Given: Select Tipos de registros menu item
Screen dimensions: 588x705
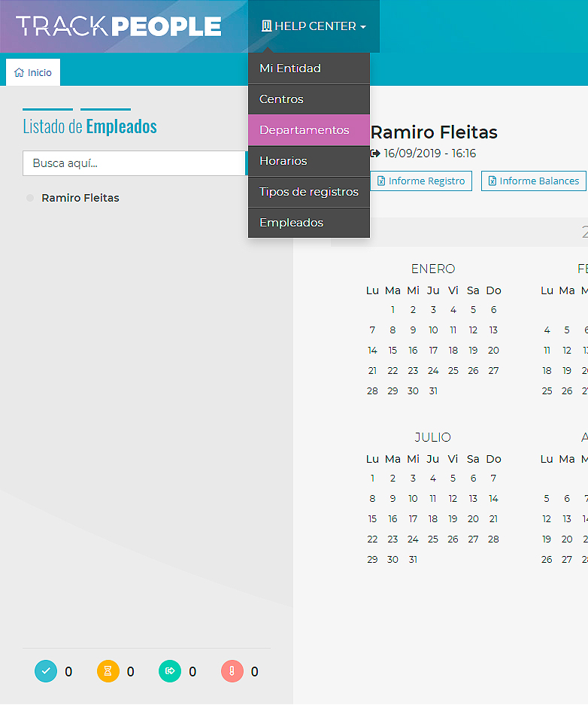Looking at the screenshot, I should click(x=308, y=192).
